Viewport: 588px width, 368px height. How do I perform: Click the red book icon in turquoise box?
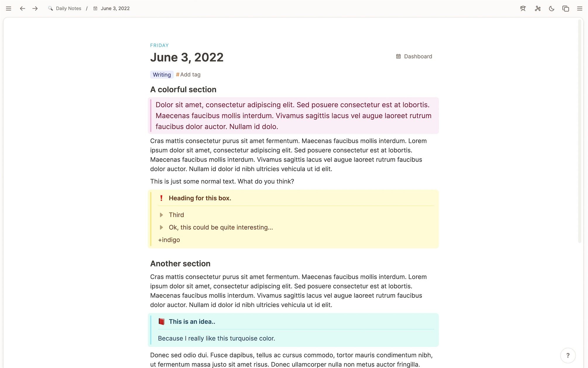click(x=161, y=321)
